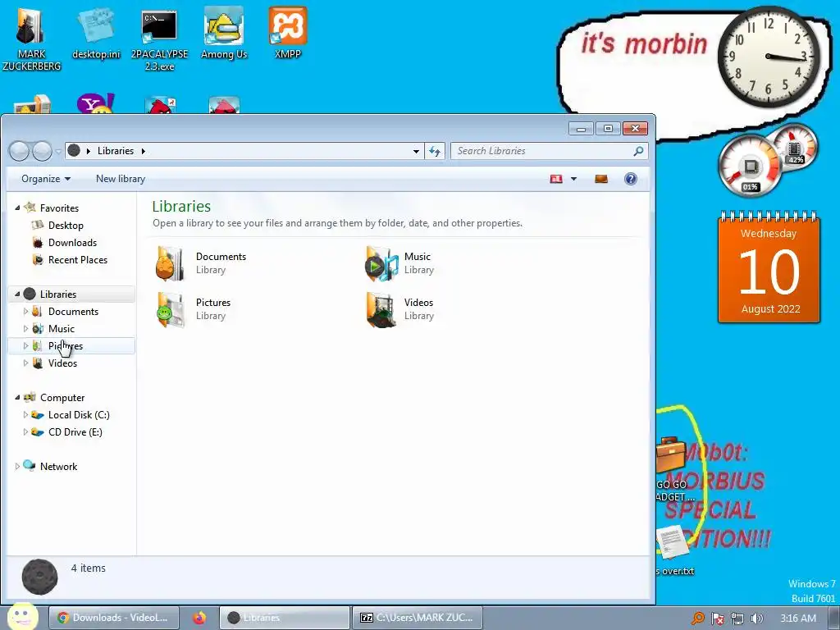Select CD Drive (E:) in sidebar

pos(75,431)
